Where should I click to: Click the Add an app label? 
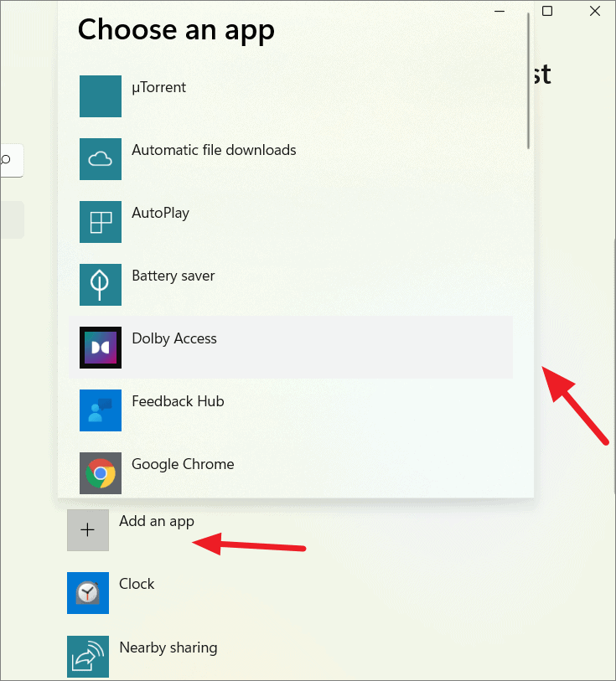click(157, 521)
